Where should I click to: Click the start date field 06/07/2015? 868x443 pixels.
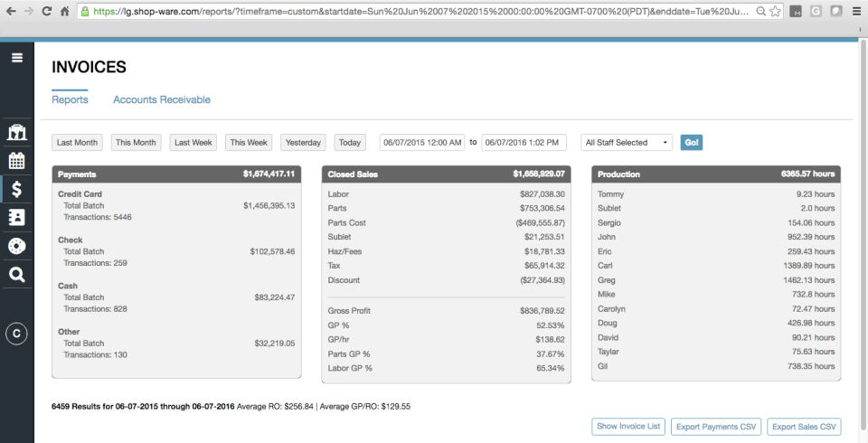pos(422,142)
